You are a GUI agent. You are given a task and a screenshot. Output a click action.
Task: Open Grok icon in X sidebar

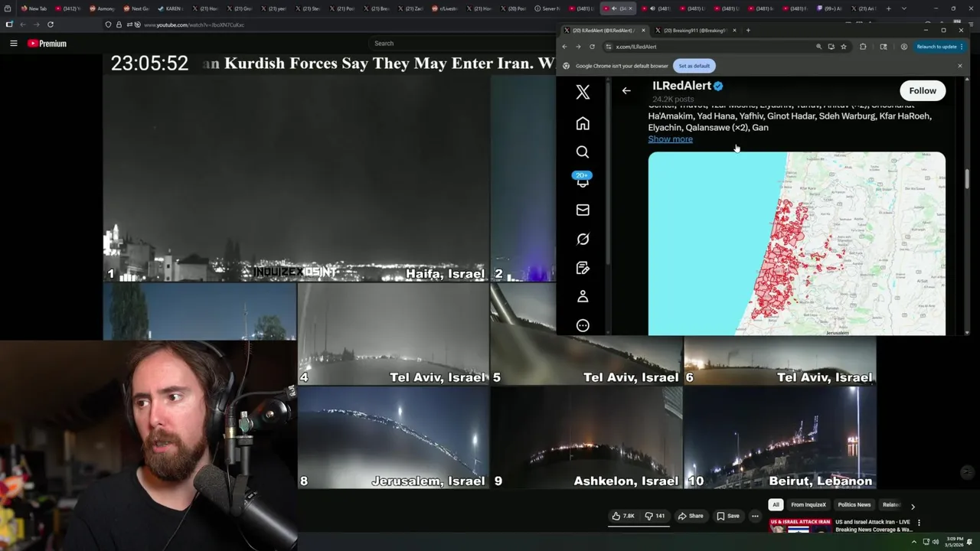[583, 239]
